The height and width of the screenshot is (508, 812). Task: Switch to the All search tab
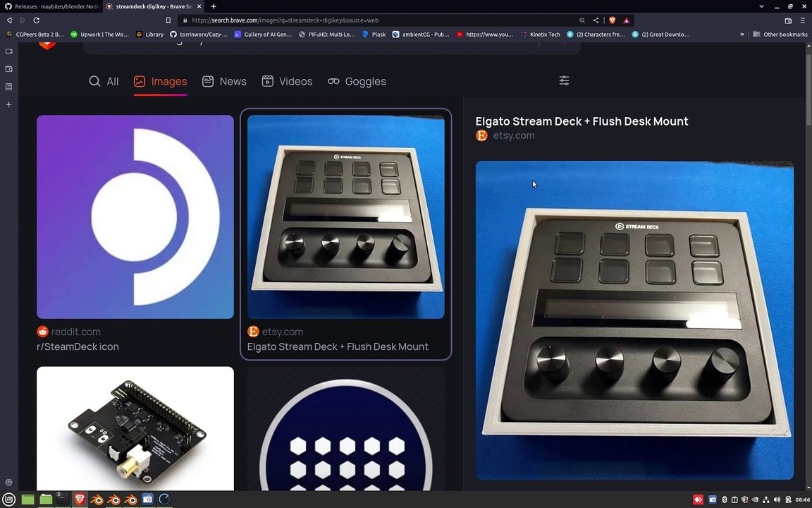pyautogui.click(x=104, y=81)
